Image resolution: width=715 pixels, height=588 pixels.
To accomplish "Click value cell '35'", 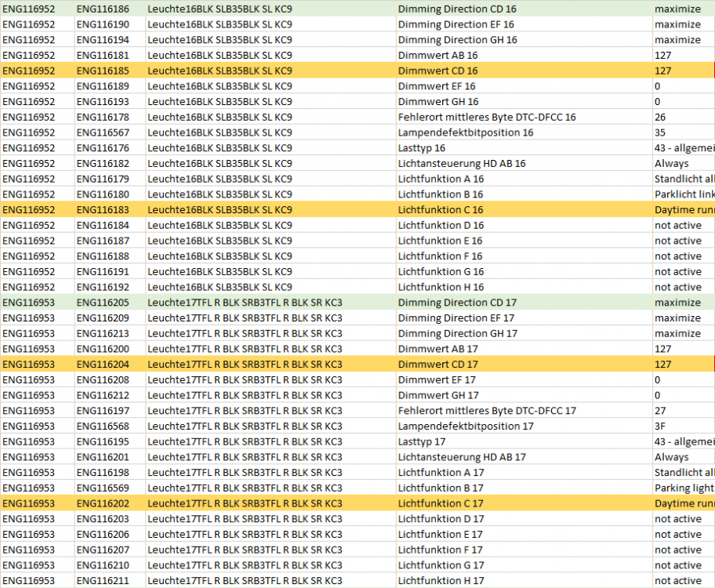I will point(684,132).
